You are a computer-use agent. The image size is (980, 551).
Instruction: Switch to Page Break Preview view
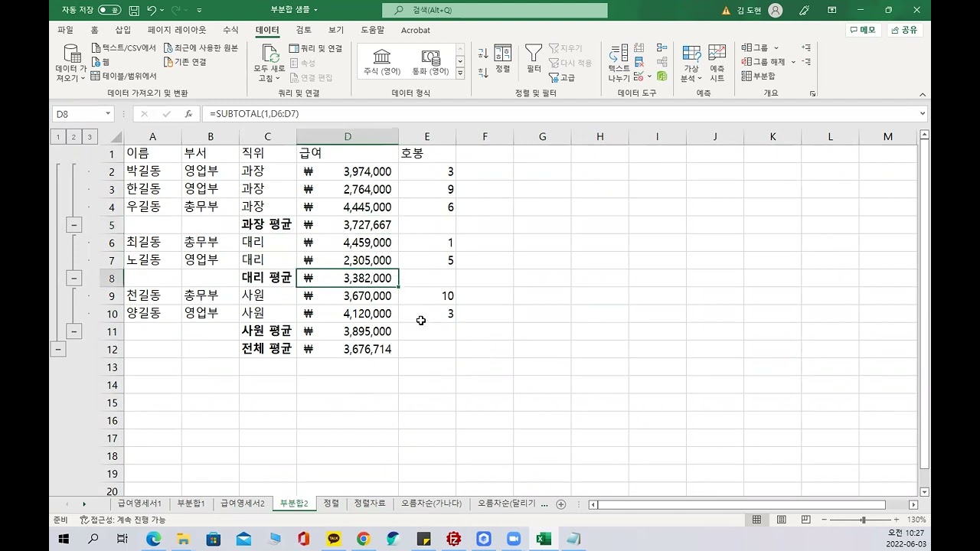pyautogui.click(x=805, y=520)
